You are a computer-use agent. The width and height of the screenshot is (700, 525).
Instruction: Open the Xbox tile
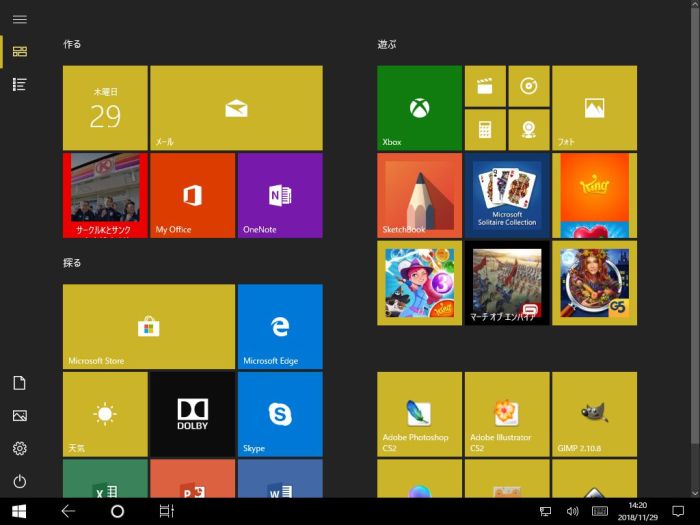[x=419, y=108]
